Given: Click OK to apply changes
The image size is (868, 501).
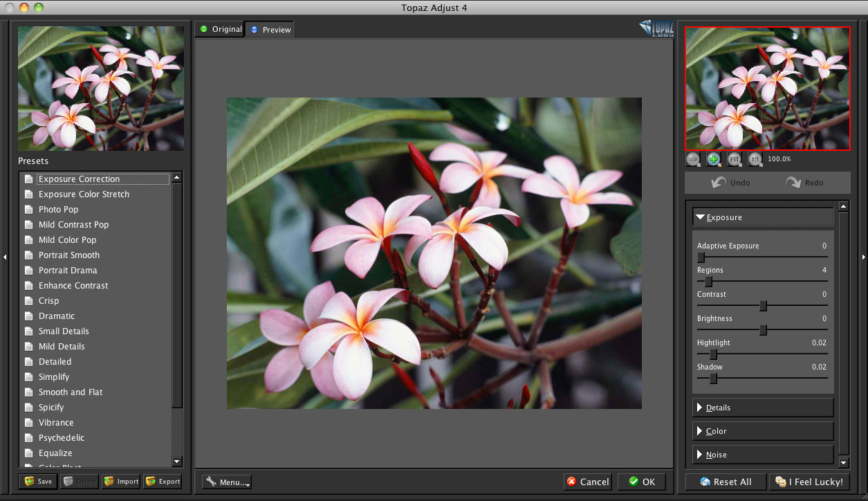Looking at the screenshot, I should 642,482.
